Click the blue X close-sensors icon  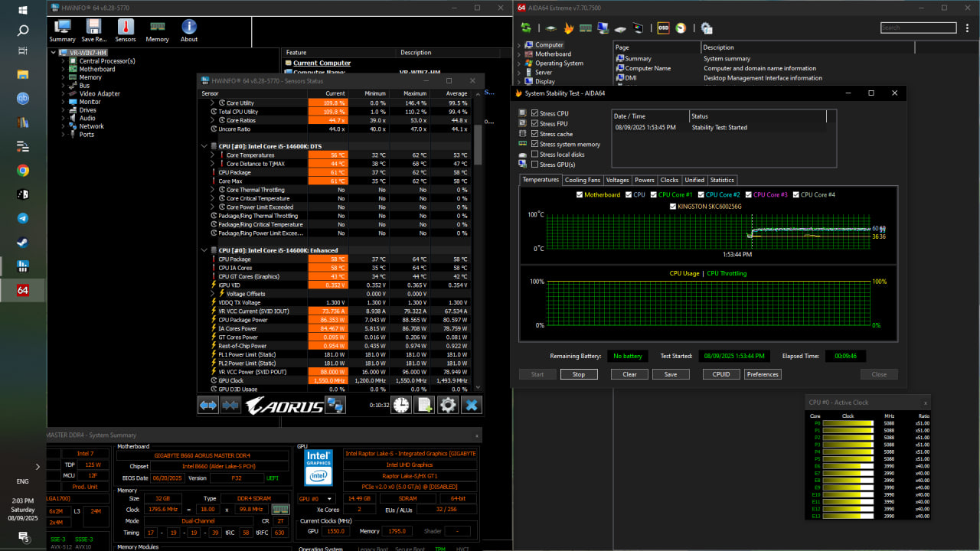tap(472, 406)
